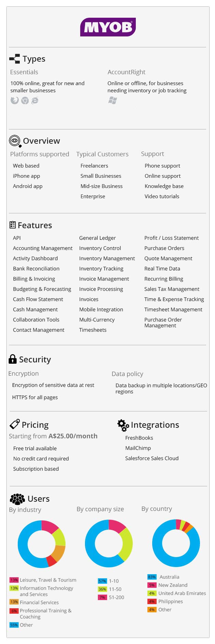This screenshot has height=644, width=215.
Task: Click the MYOB purple logo
Action: tap(108, 27)
